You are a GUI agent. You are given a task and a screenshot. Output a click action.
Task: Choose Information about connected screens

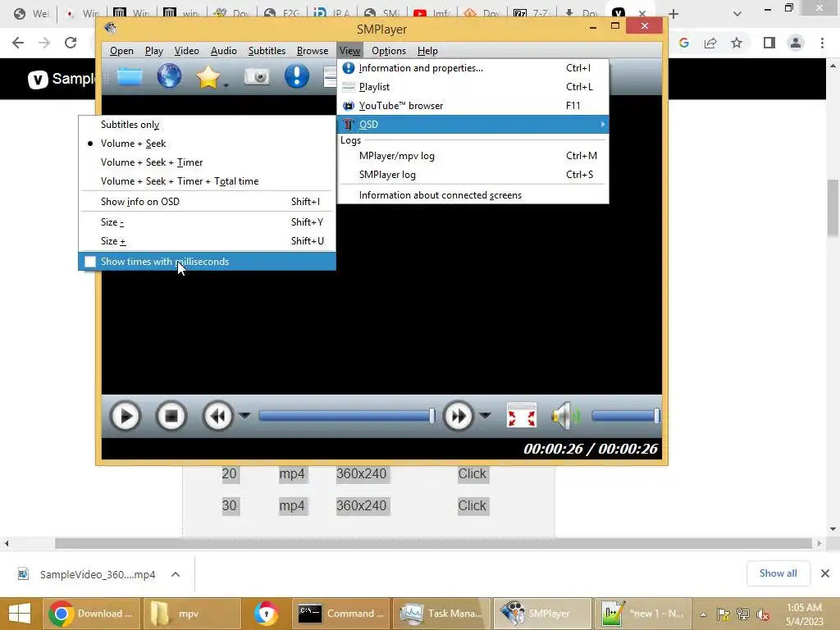pos(473,195)
